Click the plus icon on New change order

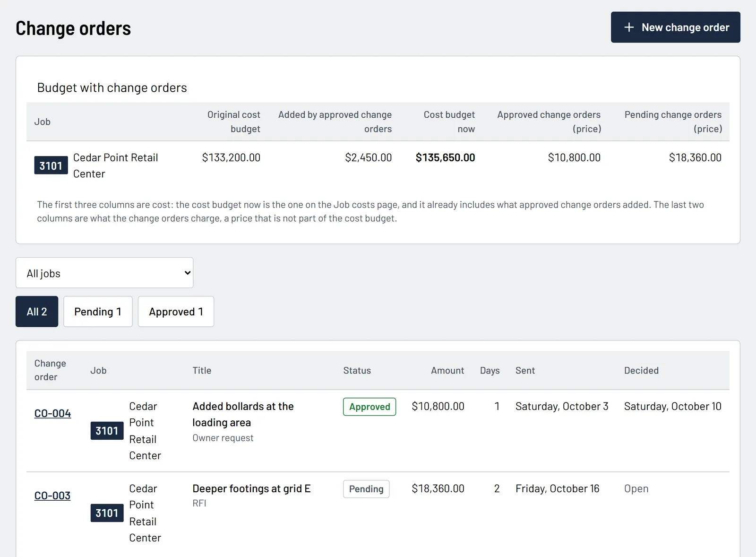[629, 27]
